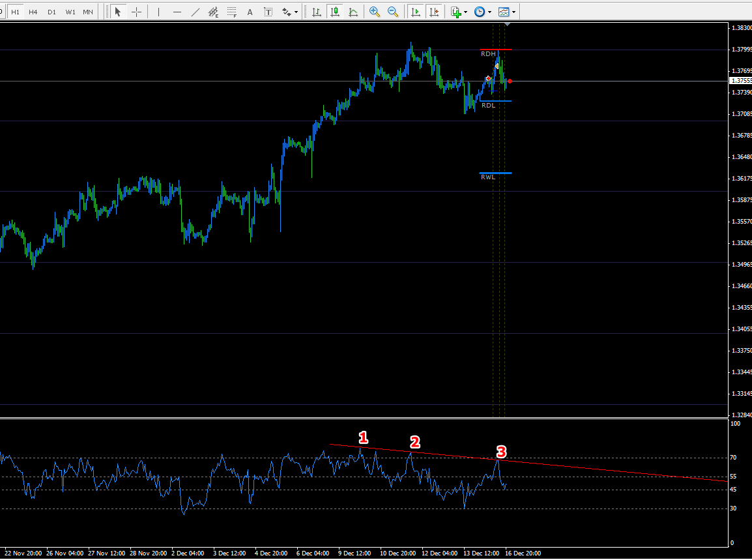Expand the indicators dropdown arrow
Screen dimensions: 752x560
(x=465, y=12)
